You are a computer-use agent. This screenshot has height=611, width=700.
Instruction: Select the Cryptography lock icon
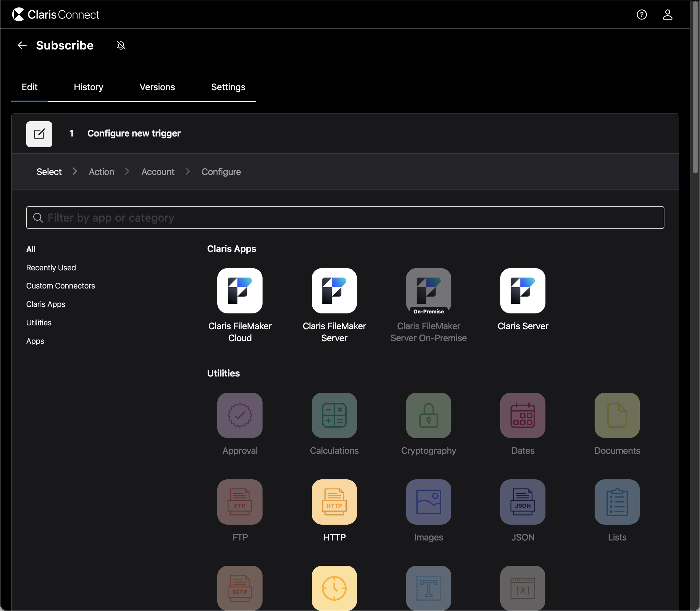point(428,415)
